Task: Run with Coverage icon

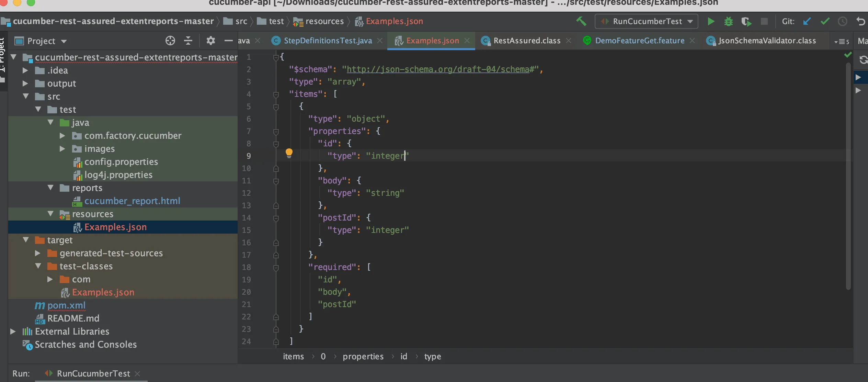Action: pos(746,22)
